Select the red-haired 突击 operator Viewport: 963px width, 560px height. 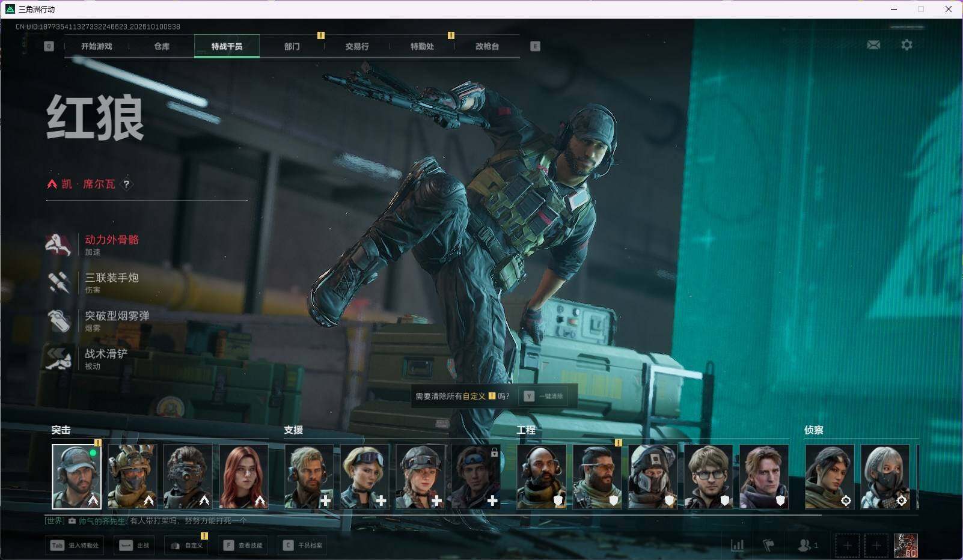point(243,476)
